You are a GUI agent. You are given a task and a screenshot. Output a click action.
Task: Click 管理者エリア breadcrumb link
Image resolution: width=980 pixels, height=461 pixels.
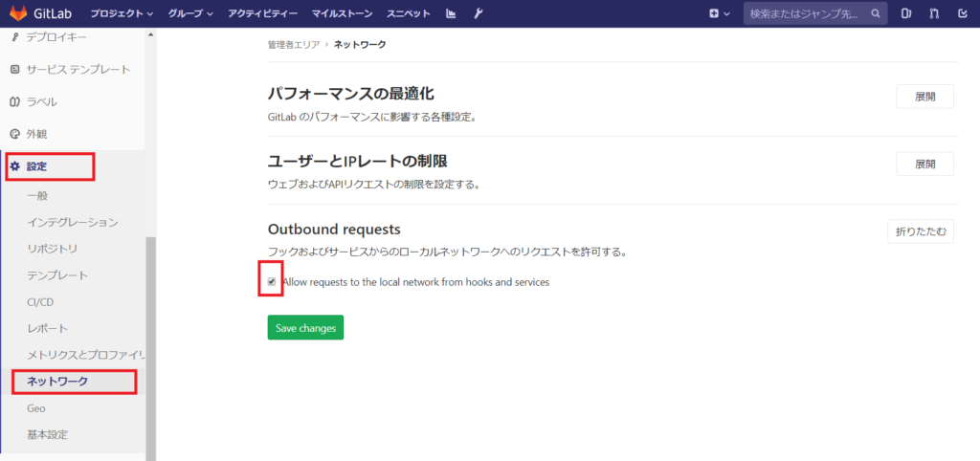click(294, 44)
